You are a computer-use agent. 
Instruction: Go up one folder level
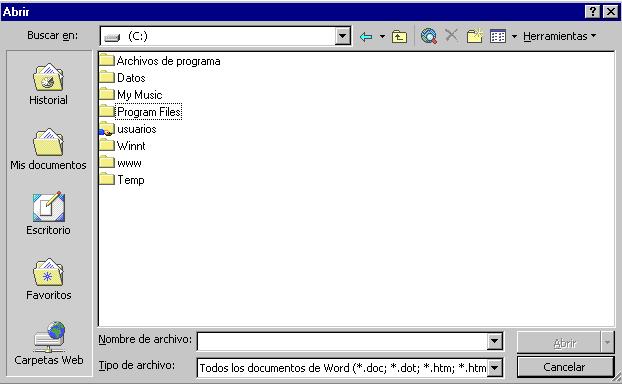click(x=399, y=37)
